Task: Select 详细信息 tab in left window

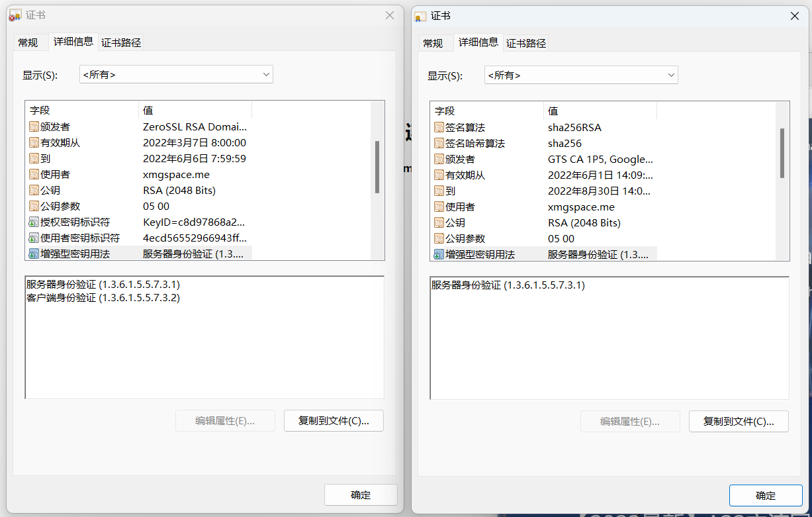Action: 73,42
